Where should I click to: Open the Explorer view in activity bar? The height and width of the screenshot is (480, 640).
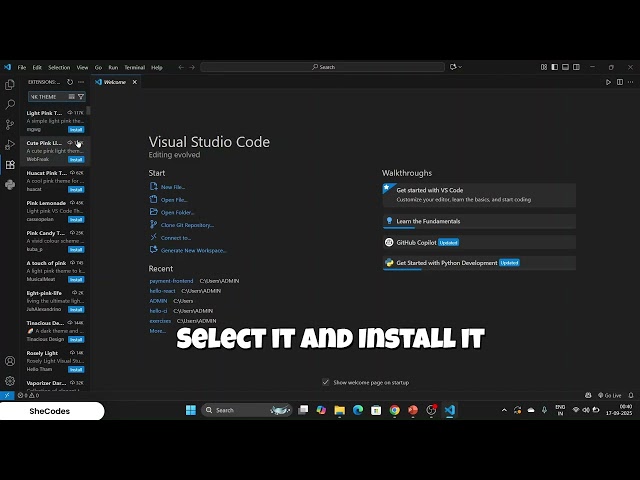(10, 84)
